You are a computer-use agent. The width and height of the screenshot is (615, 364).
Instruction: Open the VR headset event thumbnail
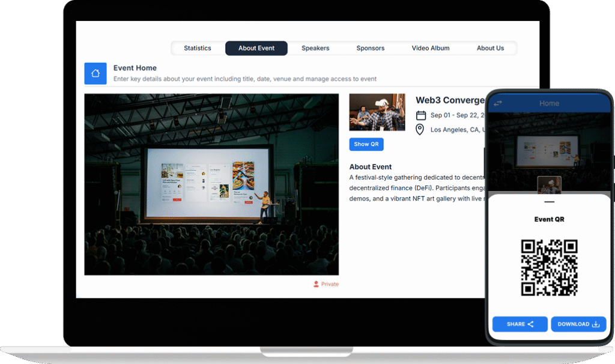click(377, 112)
